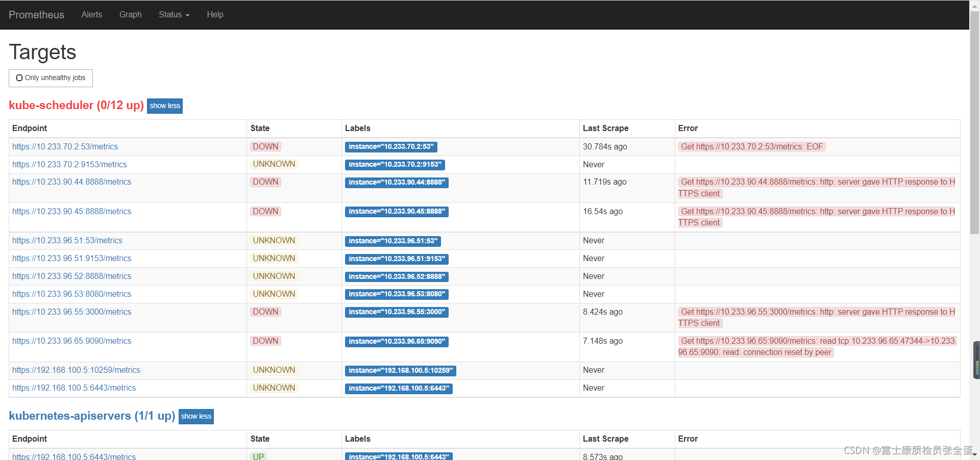Open endpoint https://10.233.96.55:3000/metrics
The image size is (980, 460).
[71, 312]
